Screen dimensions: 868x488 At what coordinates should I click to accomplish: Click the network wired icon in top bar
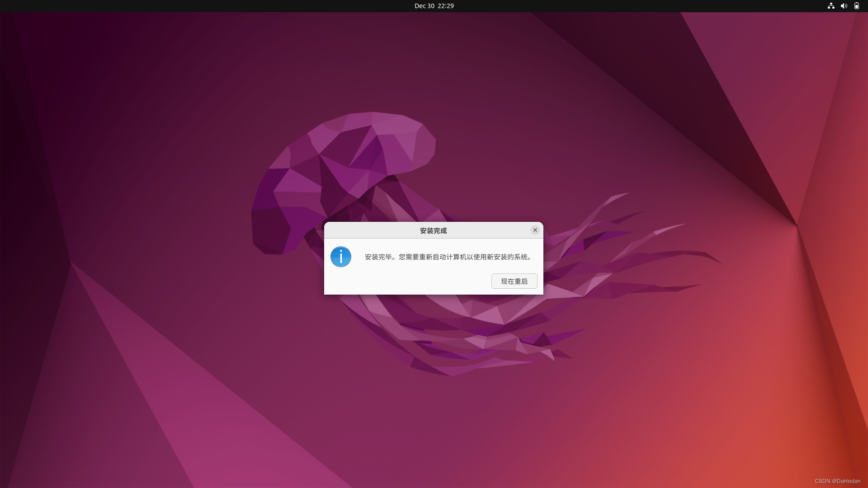[831, 6]
